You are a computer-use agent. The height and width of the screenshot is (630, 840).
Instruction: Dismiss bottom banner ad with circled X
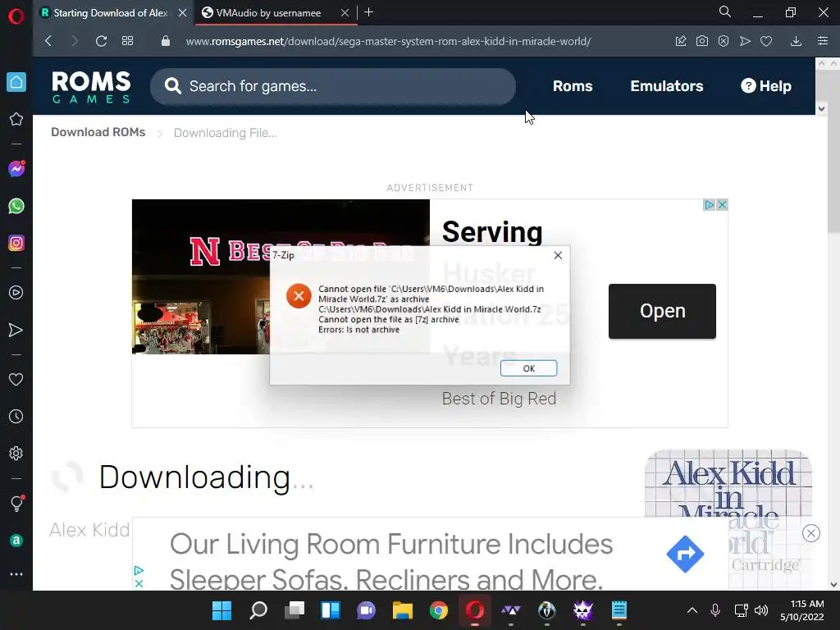click(x=811, y=533)
